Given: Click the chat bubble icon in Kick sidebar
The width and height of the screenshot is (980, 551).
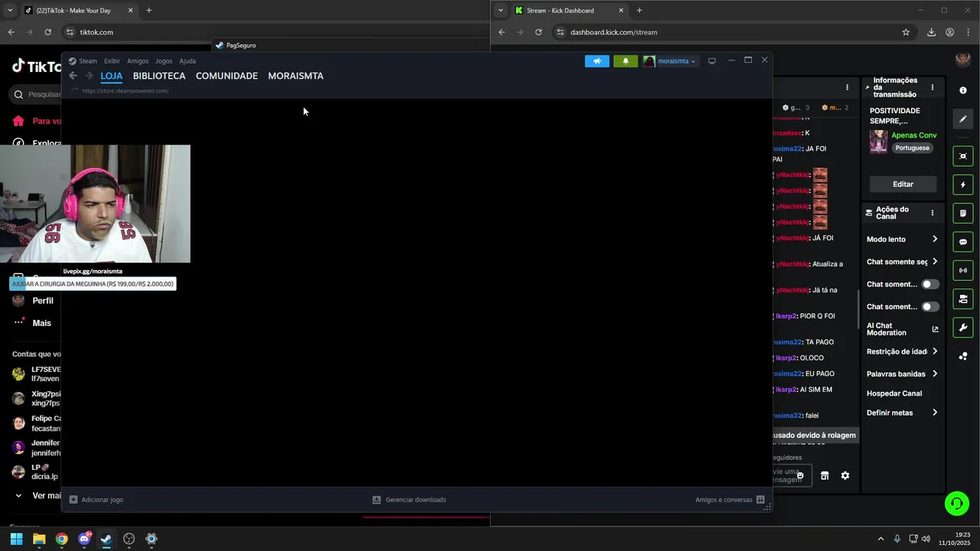Looking at the screenshot, I should [x=963, y=242].
